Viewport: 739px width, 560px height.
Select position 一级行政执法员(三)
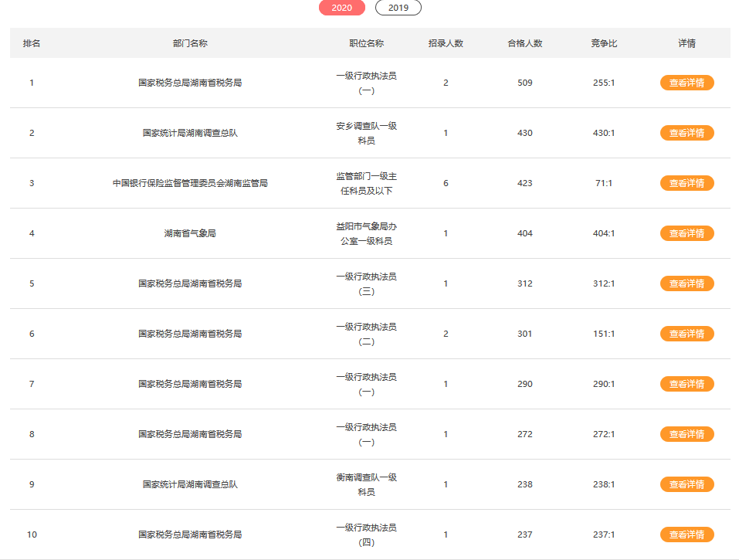(x=366, y=283)
